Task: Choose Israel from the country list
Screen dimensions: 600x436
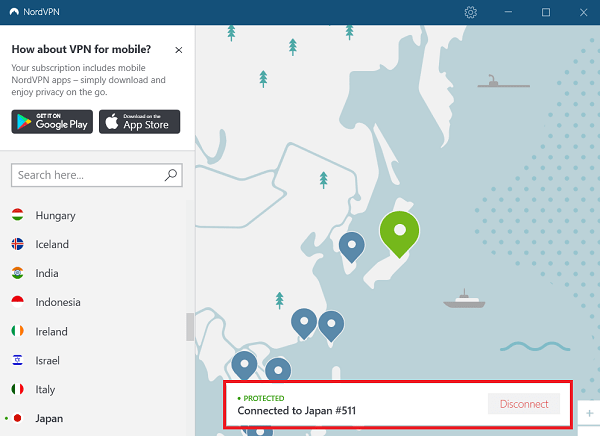Action: (x=47, y=361)
